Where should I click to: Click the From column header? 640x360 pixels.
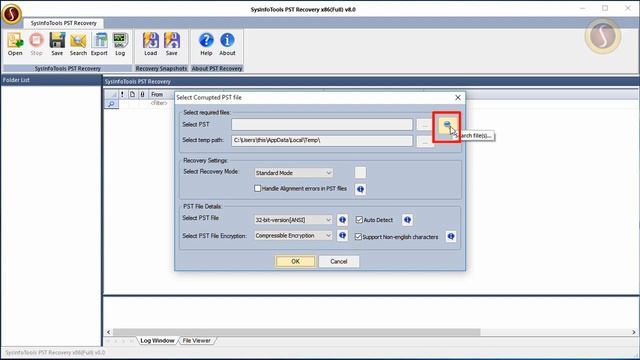pos(157,94)
